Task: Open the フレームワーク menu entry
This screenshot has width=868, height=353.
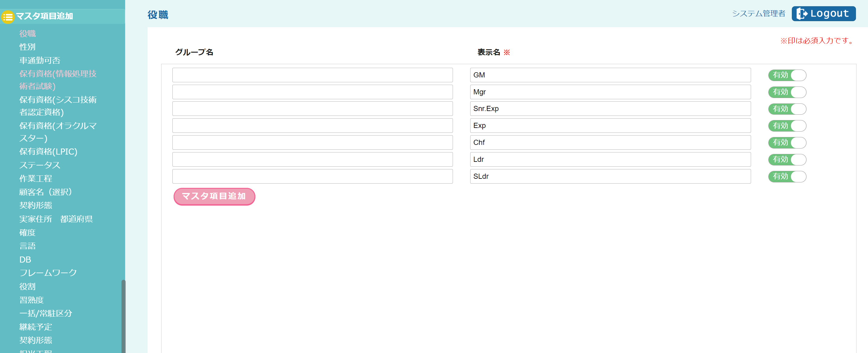Action: pos(48,273)
